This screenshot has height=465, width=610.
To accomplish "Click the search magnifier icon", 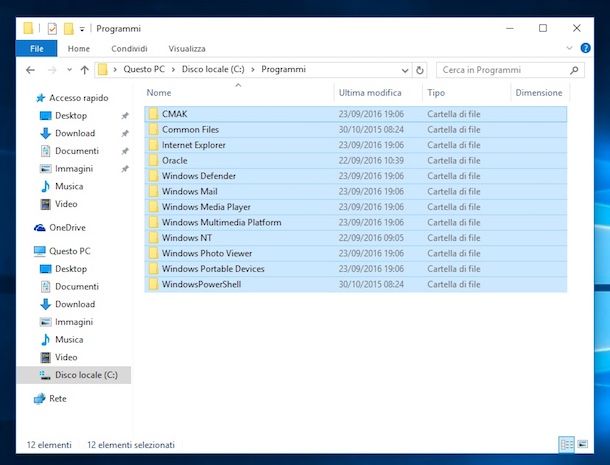I will (x=574, y=70).
